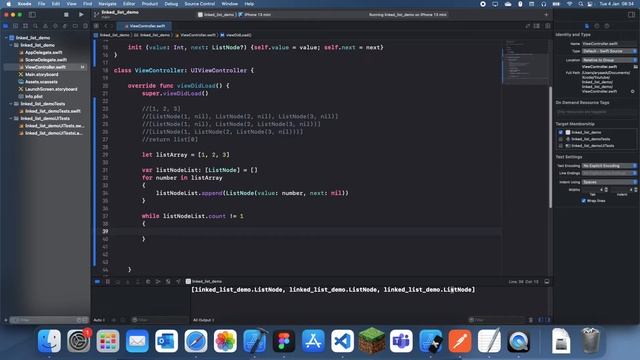
Task: Open Minecraft from the Dock
Action: pos(371,341)
